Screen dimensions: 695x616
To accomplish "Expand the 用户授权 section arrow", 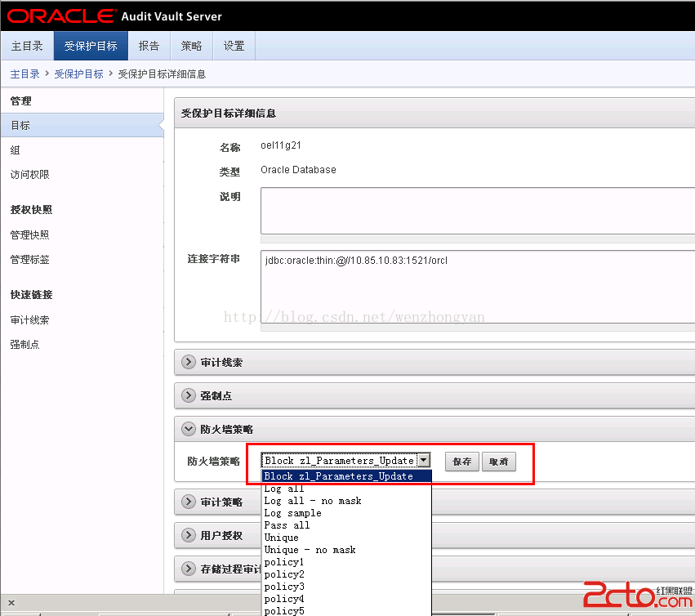I will [189, 535].
